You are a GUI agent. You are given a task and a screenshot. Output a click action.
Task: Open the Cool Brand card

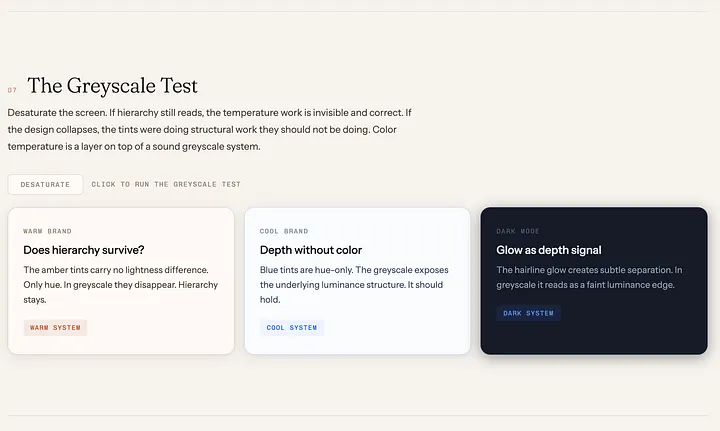pos(358,281)
